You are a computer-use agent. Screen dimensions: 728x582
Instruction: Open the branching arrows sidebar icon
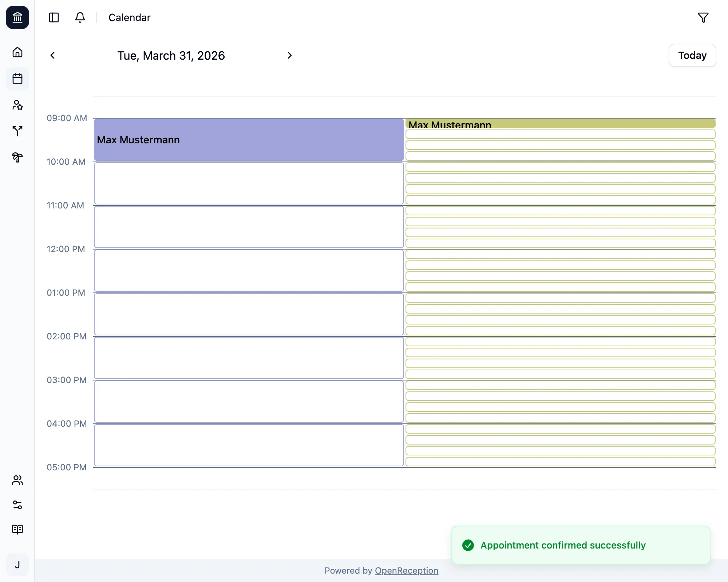[x=17, y=131]
